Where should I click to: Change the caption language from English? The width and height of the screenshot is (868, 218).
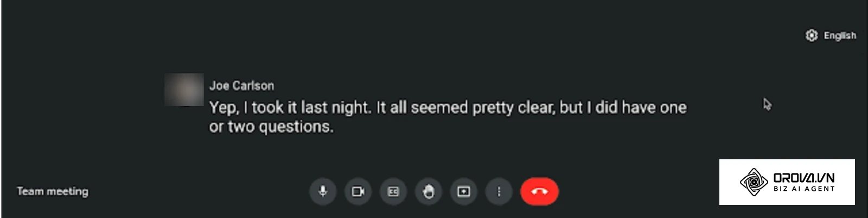840,35
